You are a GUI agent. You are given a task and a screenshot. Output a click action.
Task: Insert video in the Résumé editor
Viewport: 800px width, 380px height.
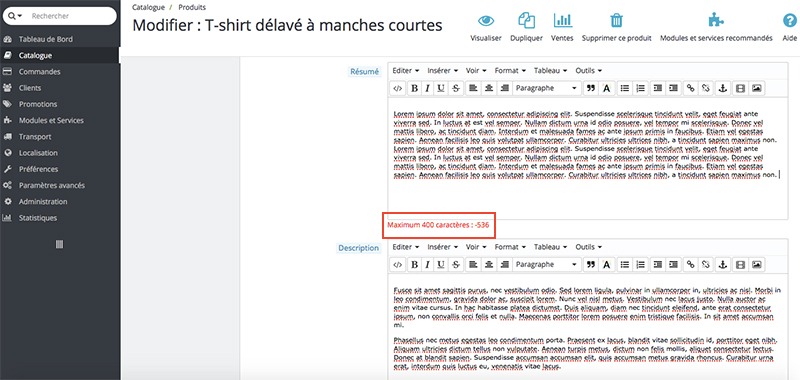click(740, 88)
